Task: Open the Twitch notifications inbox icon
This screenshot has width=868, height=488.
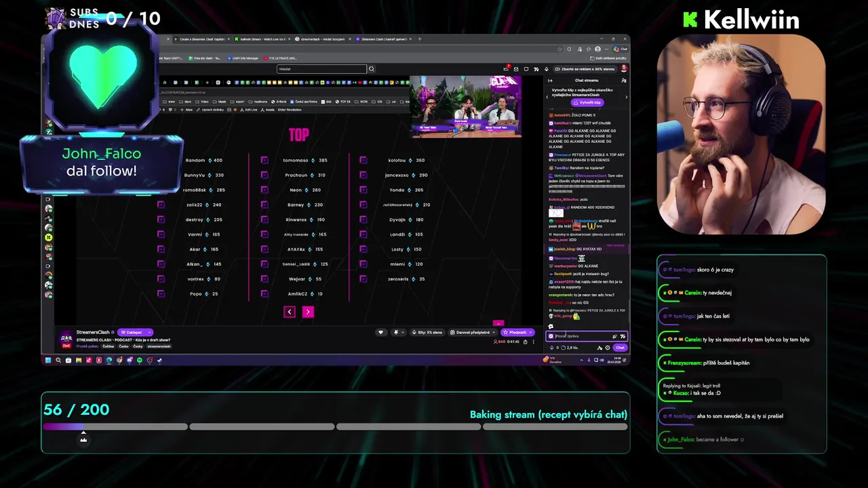Action: click(516, 69)
